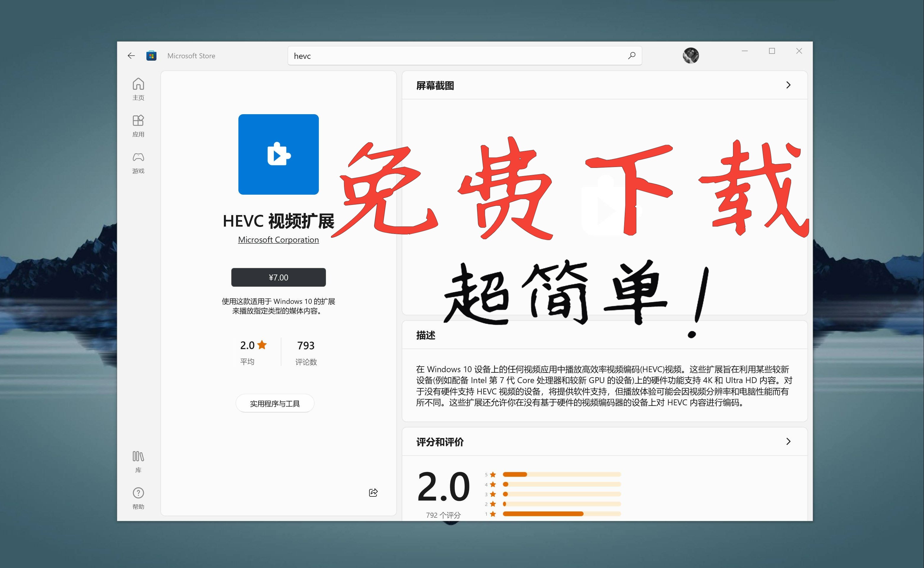Close the Microsoft Store window

[799, 51]
